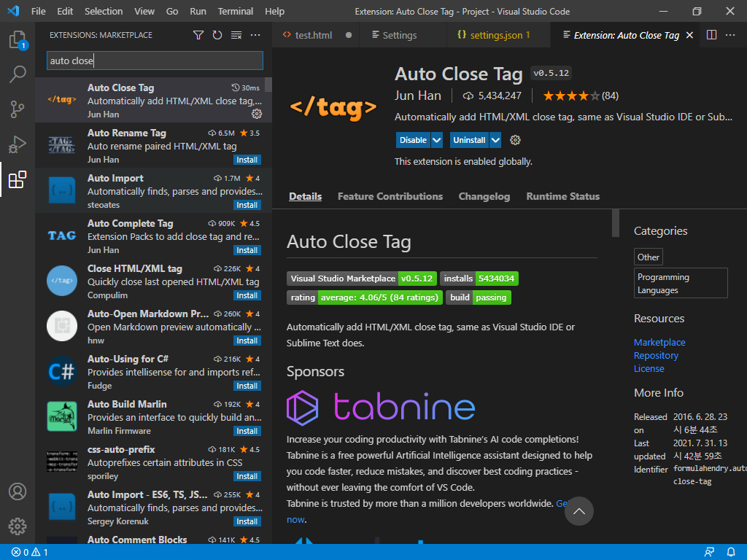
Task: Open the Run menu
Action: 198,12
